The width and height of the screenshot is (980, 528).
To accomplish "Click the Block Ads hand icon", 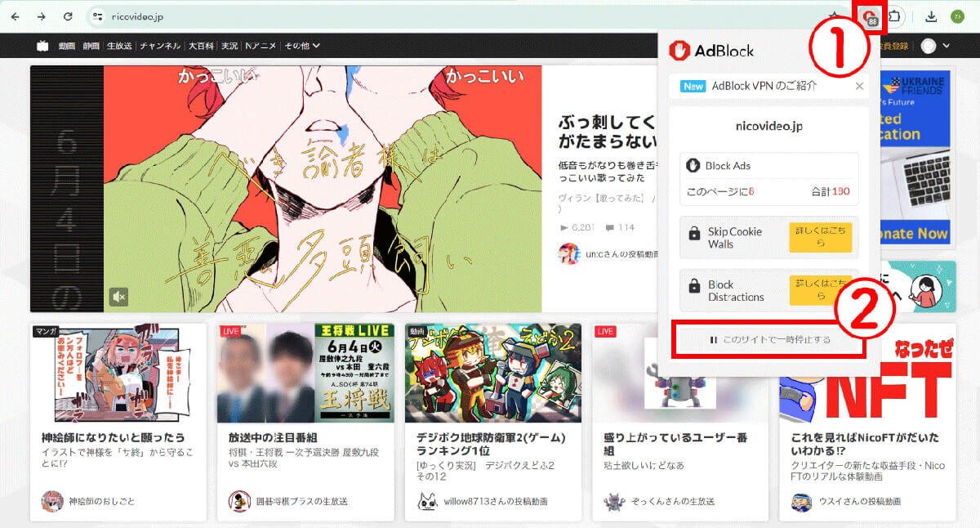I will [693, 166].
